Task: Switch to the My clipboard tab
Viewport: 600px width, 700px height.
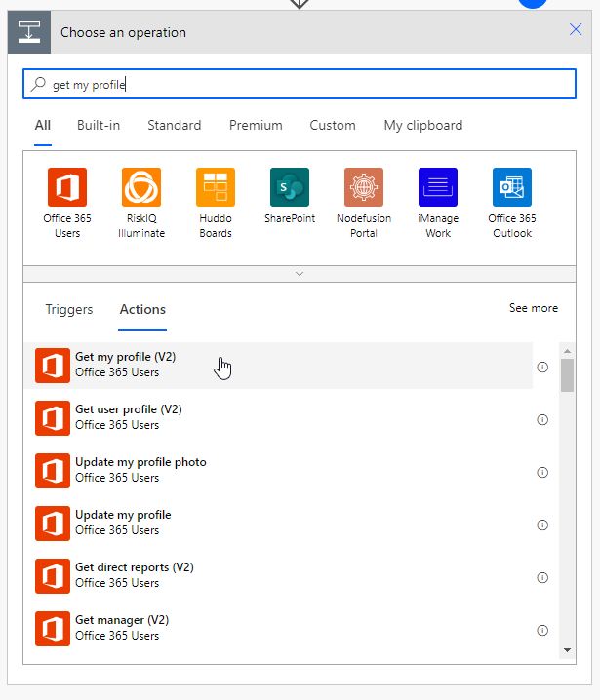Action: coord(423,126)
